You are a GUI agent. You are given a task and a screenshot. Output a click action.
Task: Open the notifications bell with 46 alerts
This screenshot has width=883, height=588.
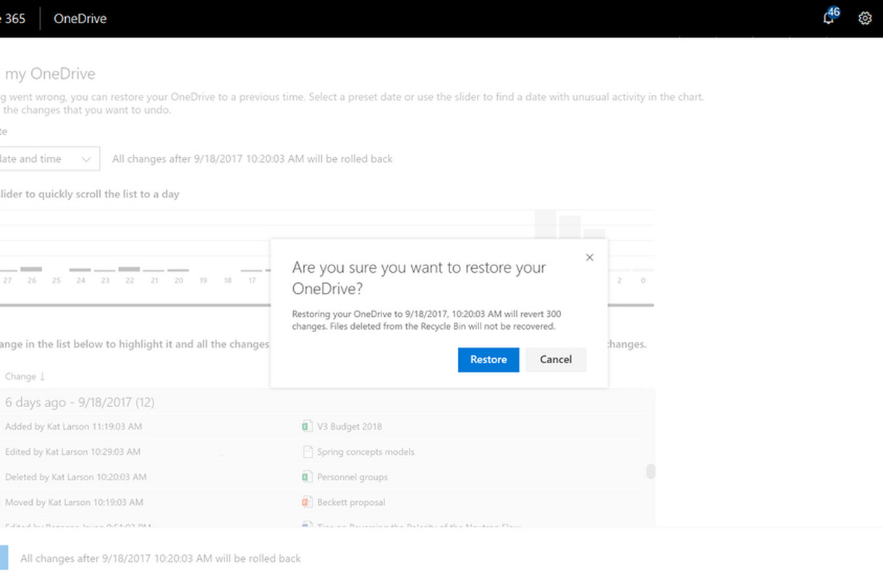point(828,17)
